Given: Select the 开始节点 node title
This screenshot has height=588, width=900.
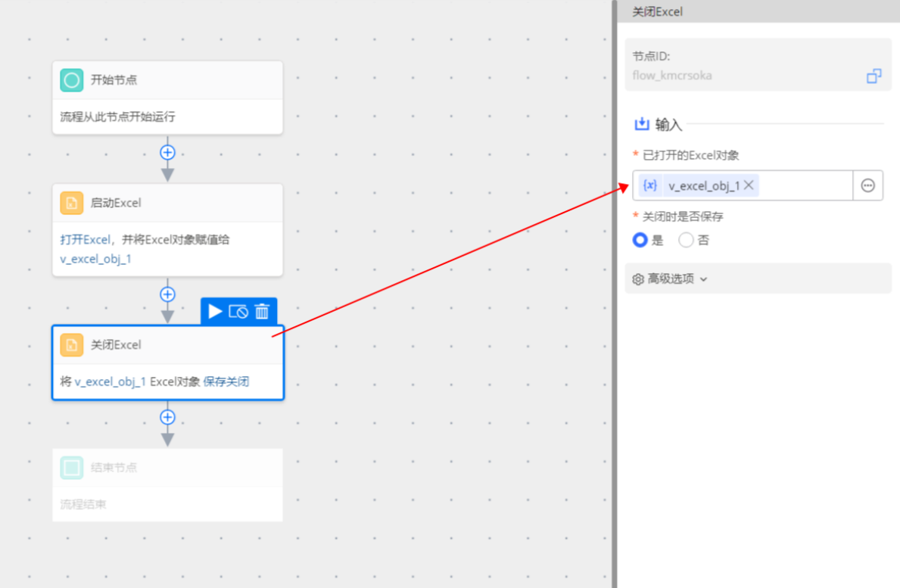Looking at the screenshot, I should [x=114, y=80].
